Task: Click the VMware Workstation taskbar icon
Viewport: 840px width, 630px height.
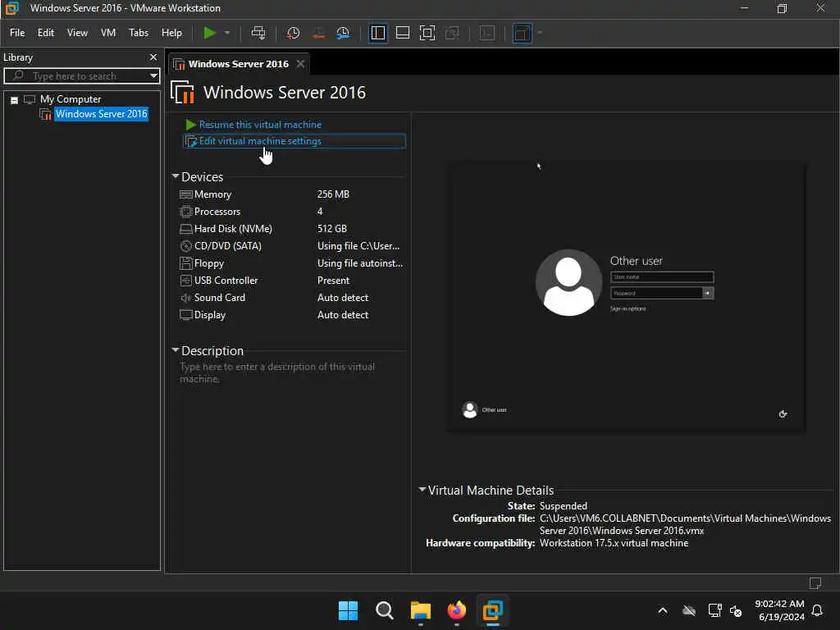Action: [492, 610]
